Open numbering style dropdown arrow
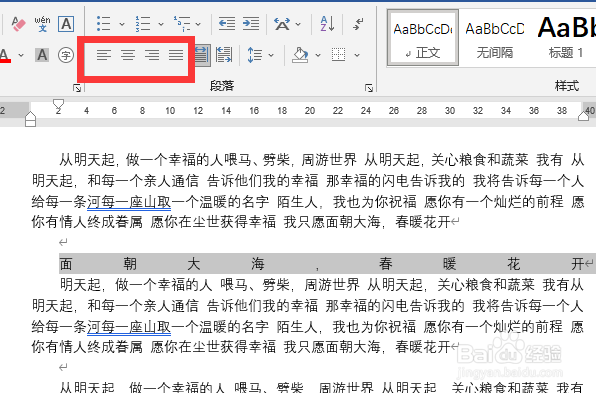The height and width of the screenshot is (393, 596). click(x=161, y=24)
